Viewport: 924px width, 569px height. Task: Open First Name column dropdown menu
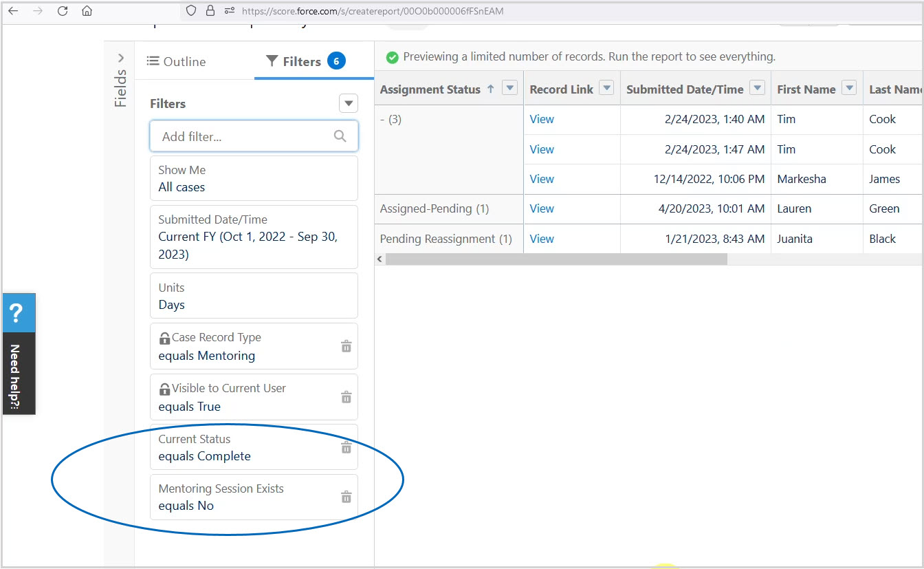(849, 88)
